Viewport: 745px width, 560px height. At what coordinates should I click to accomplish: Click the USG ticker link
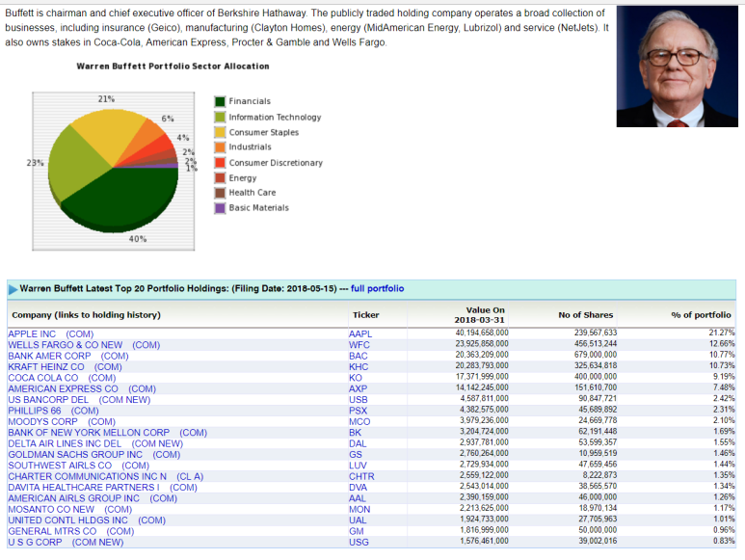tap(359, 542)
